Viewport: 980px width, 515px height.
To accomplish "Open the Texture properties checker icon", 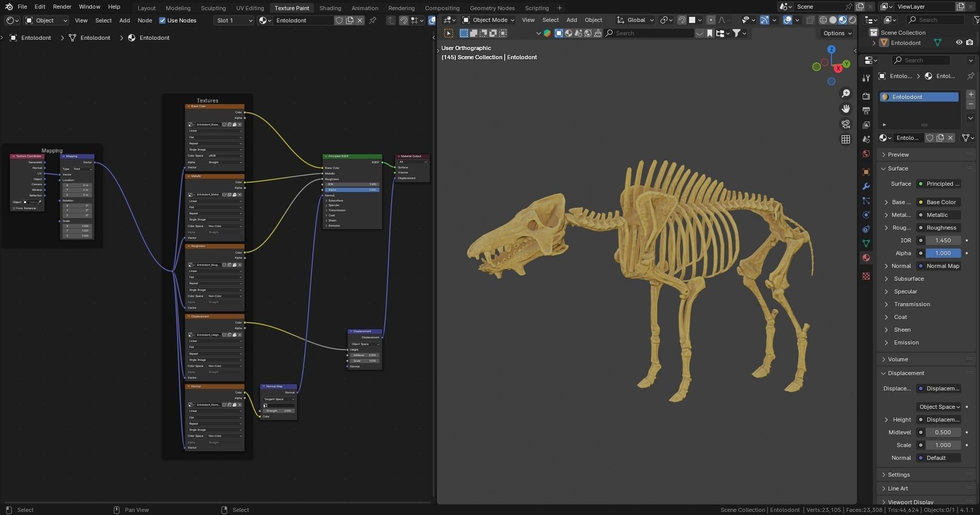I will tap(866, 276).
